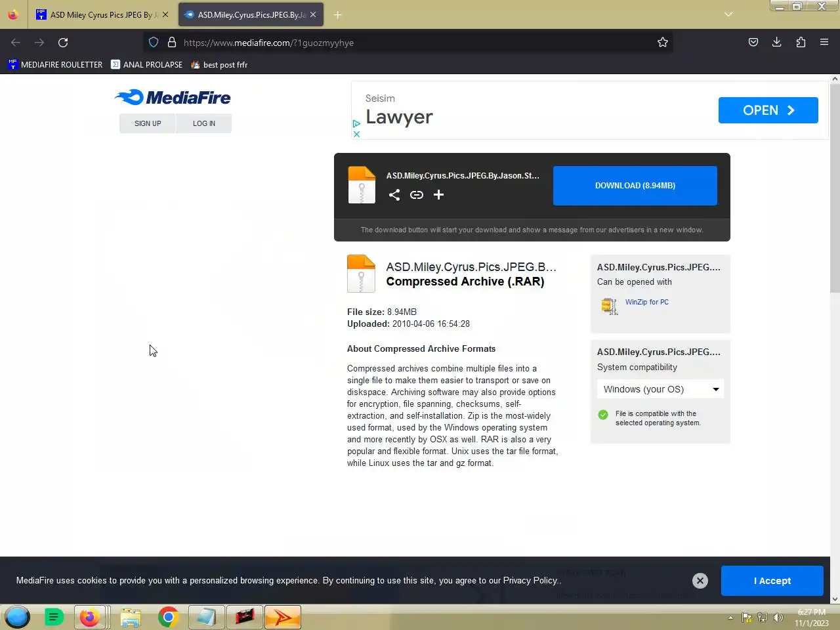
Task: Click 'Uploaded: 2010-04-06 16:54:28' text
Action: point(408,324)
